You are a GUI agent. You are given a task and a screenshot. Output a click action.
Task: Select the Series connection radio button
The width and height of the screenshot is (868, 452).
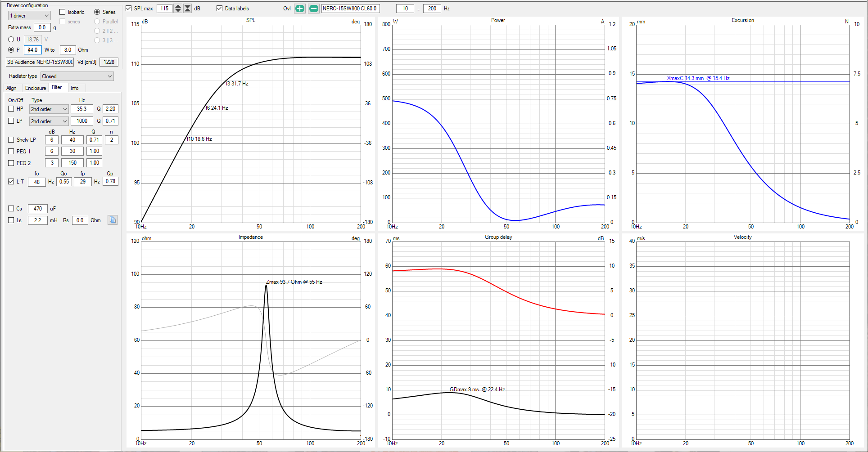tap(97, 12)
